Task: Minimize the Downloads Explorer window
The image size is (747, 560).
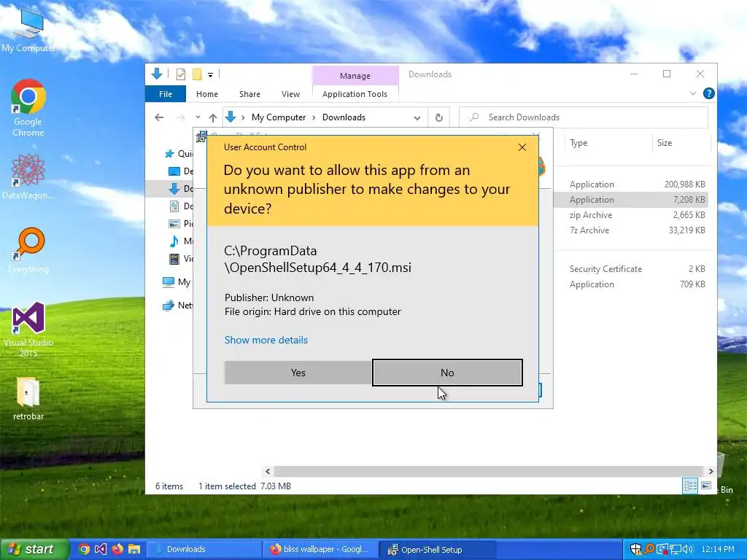Action: click(x=634, y=74)
